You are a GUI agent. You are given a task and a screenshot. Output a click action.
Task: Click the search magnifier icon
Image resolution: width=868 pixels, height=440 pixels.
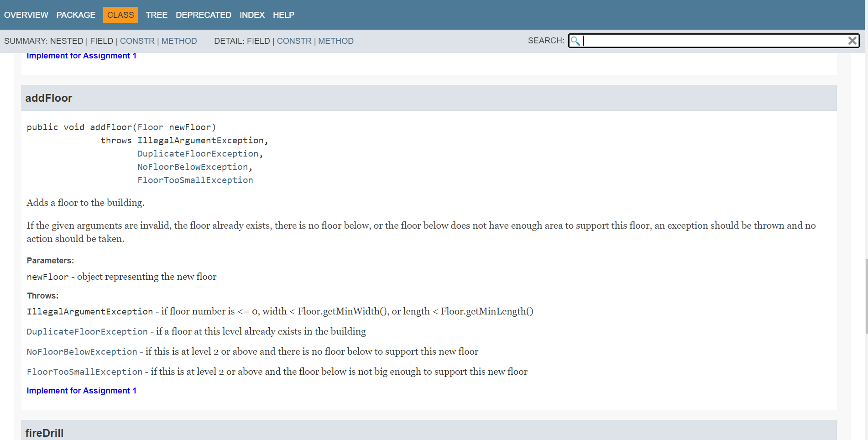pyautogui.click(x=575, y=41)
